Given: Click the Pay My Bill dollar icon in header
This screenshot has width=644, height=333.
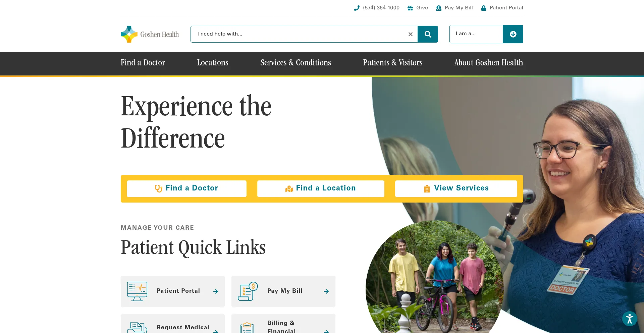Looking at the screenshot, I should tap(438, 8).
